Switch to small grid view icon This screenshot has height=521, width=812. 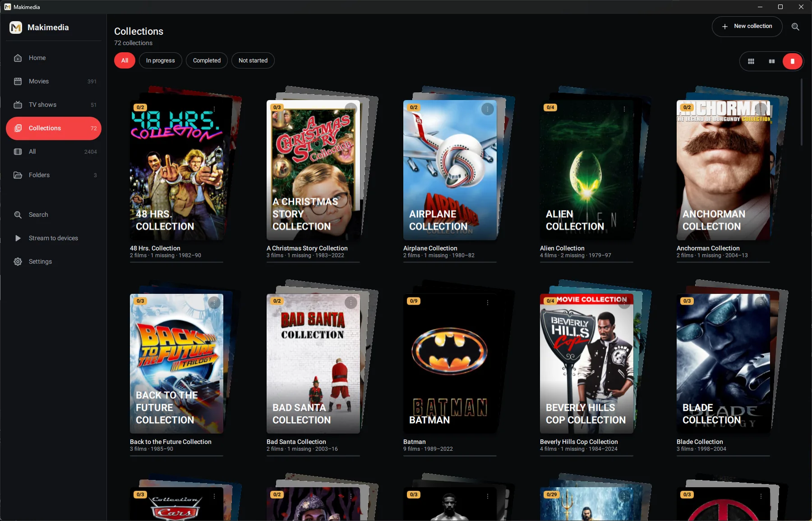coord(751,61)
